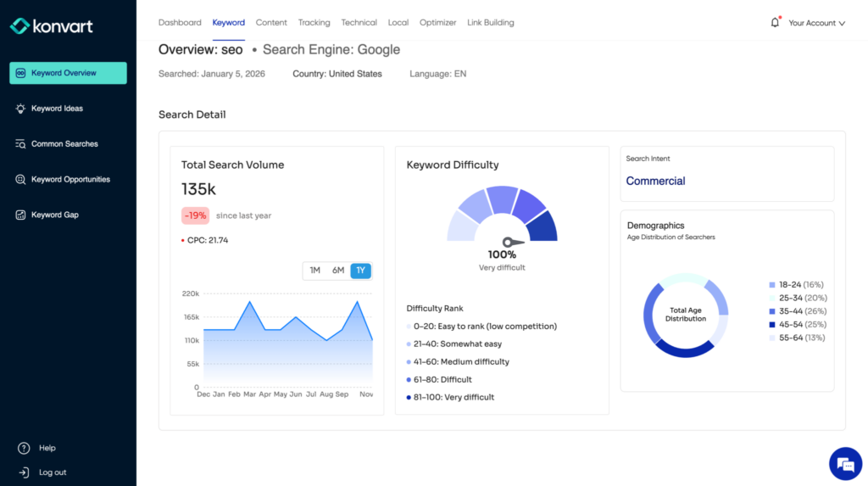Screen dimensions: 868x486
Task: Expand the Your Account dropdown
Action: click(816, 23)
